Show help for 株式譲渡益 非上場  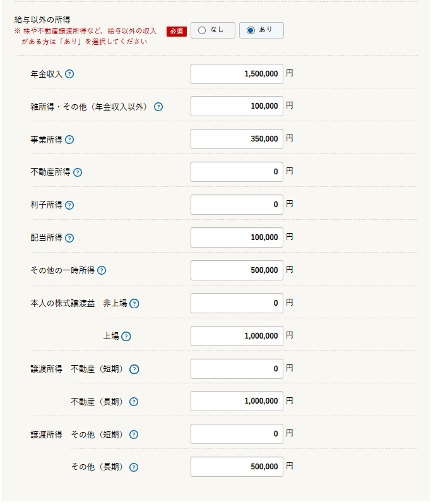[134, 304]
